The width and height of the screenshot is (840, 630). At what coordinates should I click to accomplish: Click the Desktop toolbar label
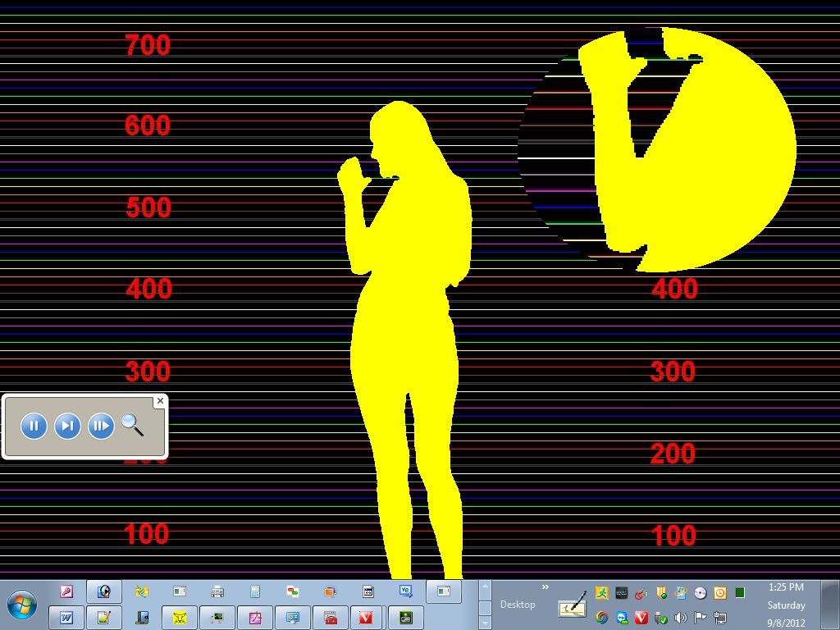[518, 605]
